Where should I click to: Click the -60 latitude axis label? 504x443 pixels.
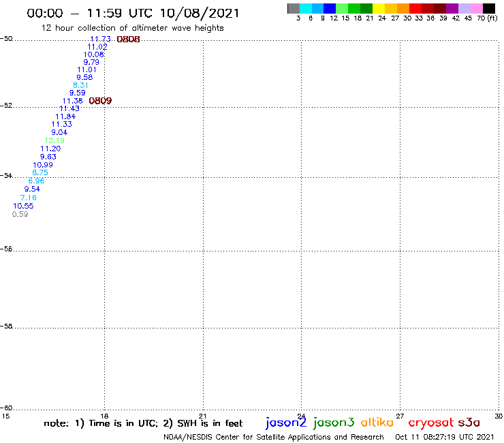pyautogui.click(x=6, y=408)
